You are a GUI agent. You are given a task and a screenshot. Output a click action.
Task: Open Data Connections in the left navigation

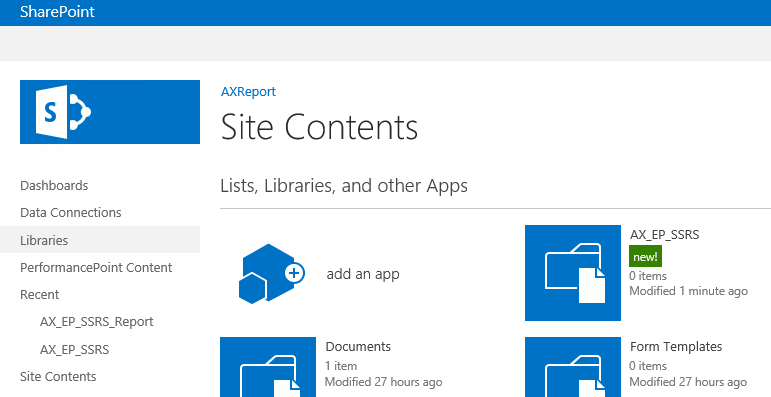click(x=71, y=213)
